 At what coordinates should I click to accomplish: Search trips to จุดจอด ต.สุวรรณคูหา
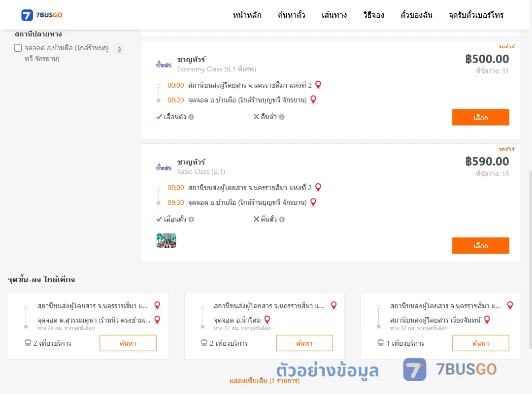point(128,343)
